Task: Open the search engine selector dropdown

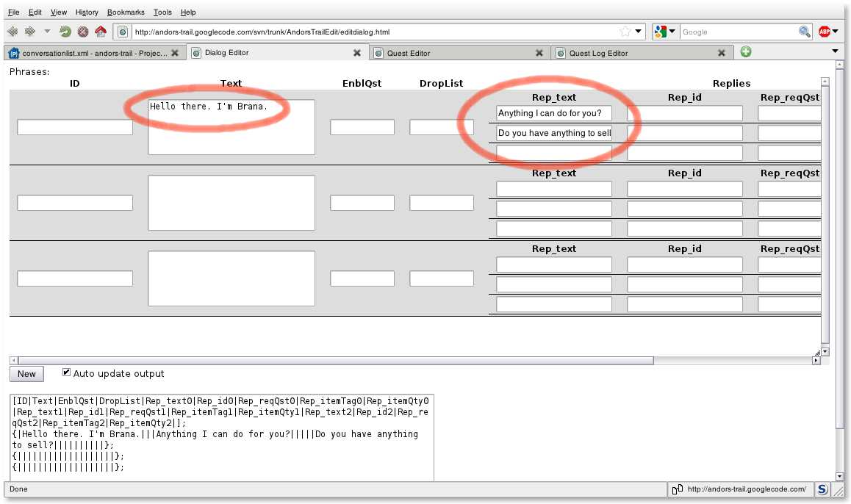Action: pos(664,32)
